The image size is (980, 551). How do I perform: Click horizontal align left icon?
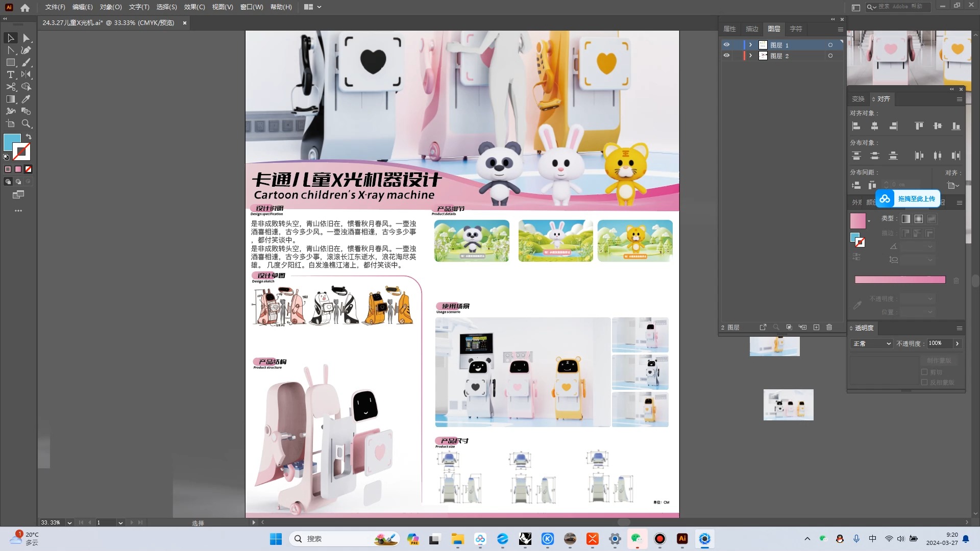[x=856, y=126]
